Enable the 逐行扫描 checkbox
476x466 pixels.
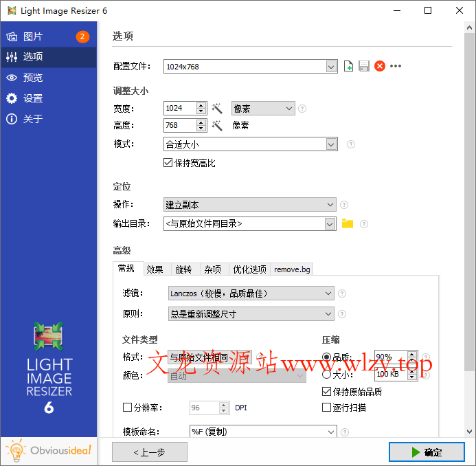point(326,407)
